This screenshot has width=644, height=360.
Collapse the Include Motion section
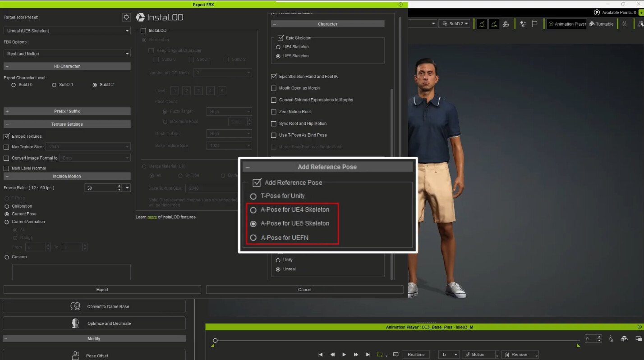pyautogui.click(x=7, y=176)
